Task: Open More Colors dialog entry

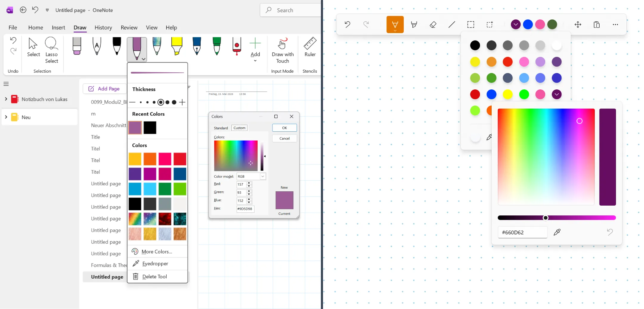Action: click(x=157, y=251)
